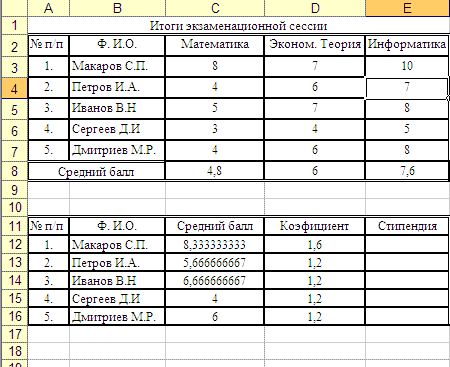Click Макаров's Информатика grade 10
The image size is (450, 367).
[x=407, y=66]
